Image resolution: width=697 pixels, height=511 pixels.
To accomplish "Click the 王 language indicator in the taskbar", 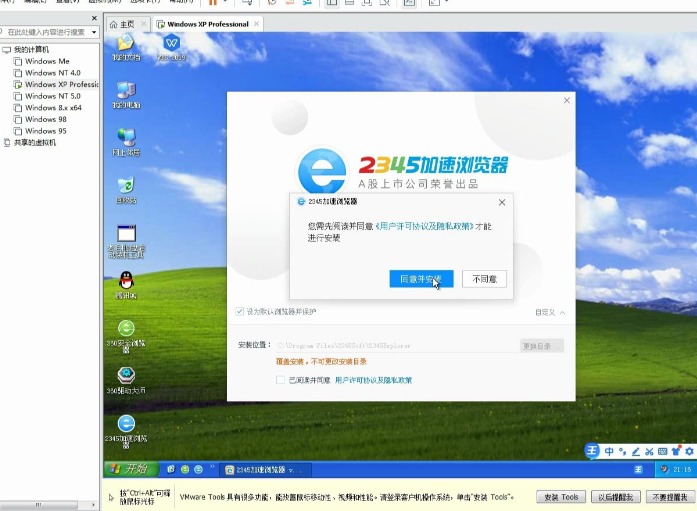I will click(638, 470).
